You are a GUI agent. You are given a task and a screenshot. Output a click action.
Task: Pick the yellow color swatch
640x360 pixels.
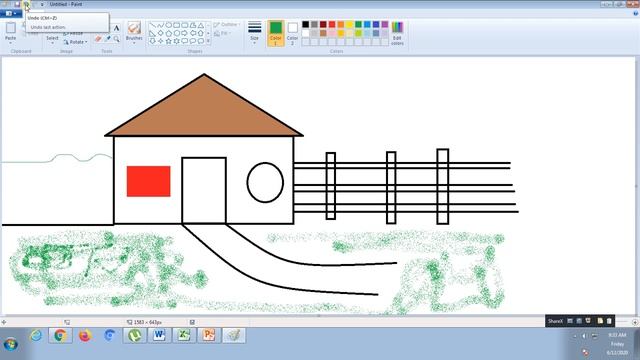(349, 24)
